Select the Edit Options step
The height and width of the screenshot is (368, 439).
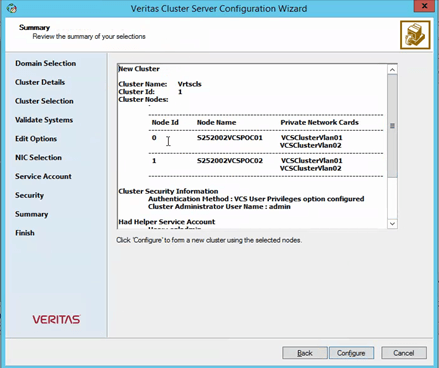[36, 139]
